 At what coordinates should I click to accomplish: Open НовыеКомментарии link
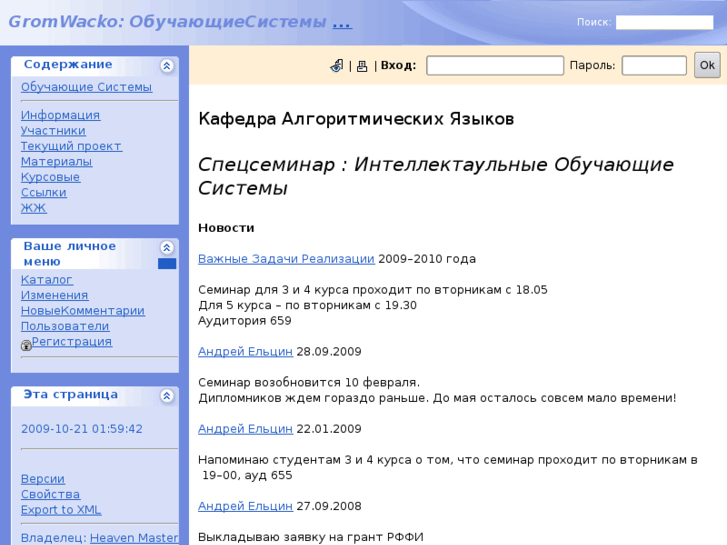click(x=83, y=310)
